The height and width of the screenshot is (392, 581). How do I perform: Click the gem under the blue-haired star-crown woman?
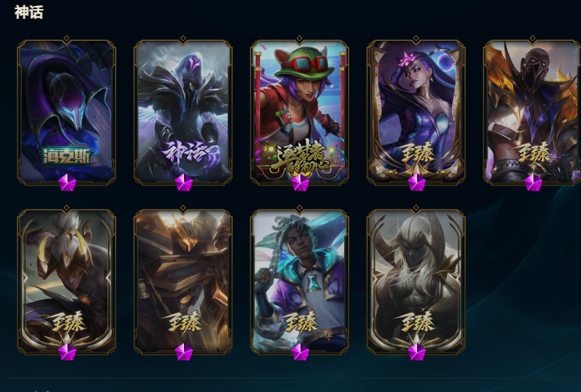click(417, 182)
